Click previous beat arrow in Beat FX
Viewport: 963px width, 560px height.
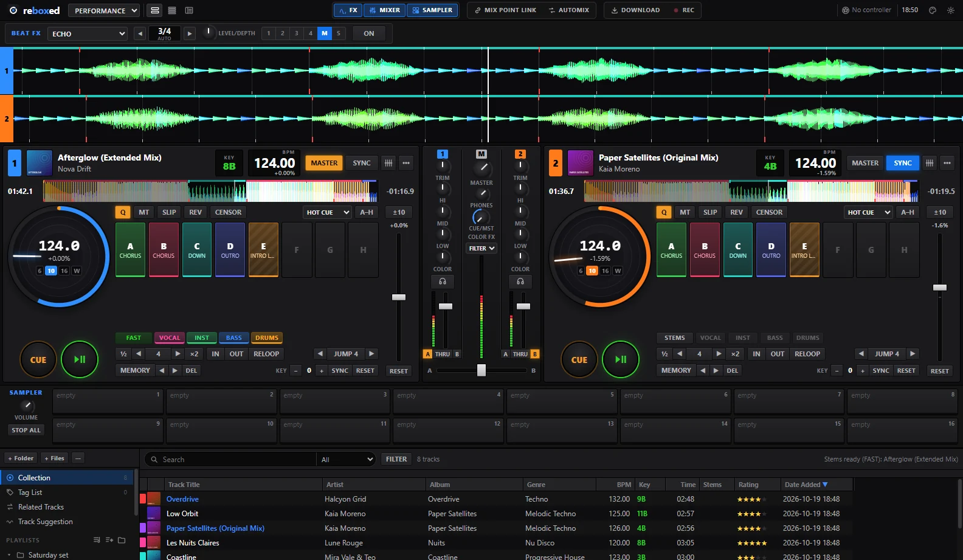pyautogui.click(x=140, y=33)
